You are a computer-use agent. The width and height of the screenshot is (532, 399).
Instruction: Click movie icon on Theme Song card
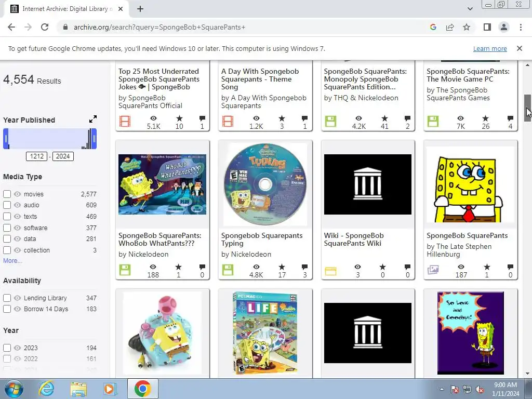tap(228, 121)
